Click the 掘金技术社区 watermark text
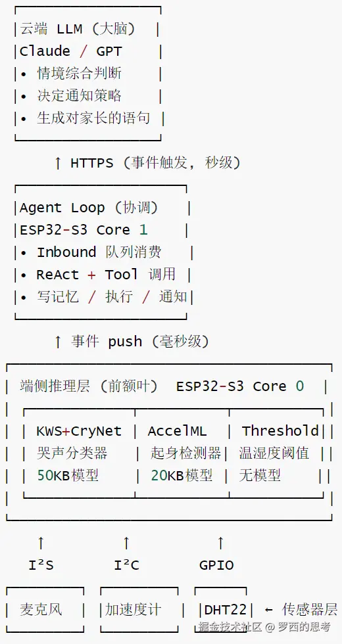342x644 pixels. [x=230, y=627]
